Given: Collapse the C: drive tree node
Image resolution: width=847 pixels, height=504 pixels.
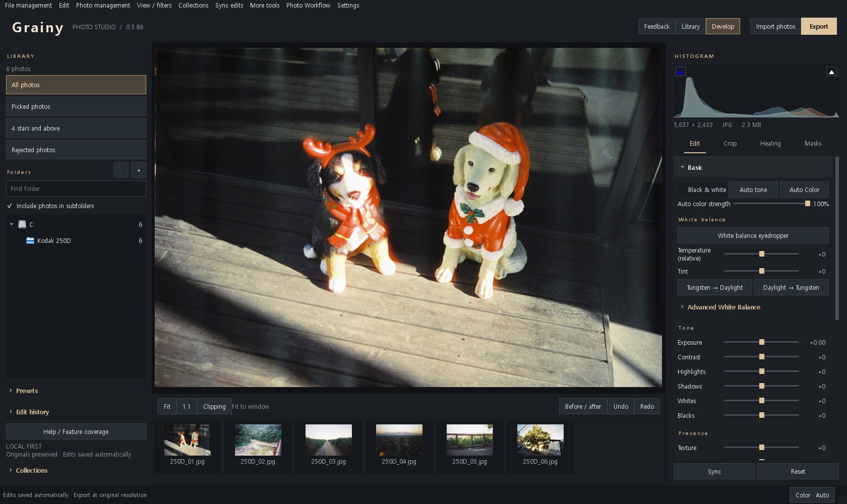Looking at the screenshot, I should [12, 224].
